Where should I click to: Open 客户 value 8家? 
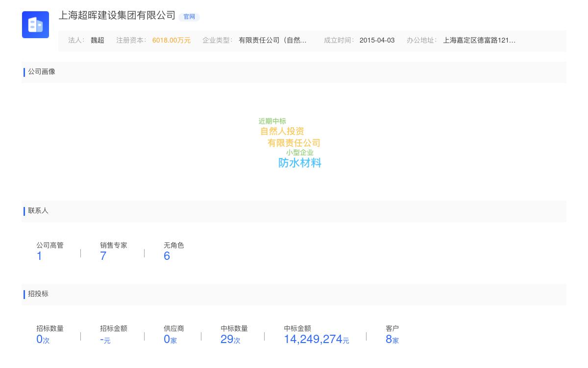pos(392,339)
